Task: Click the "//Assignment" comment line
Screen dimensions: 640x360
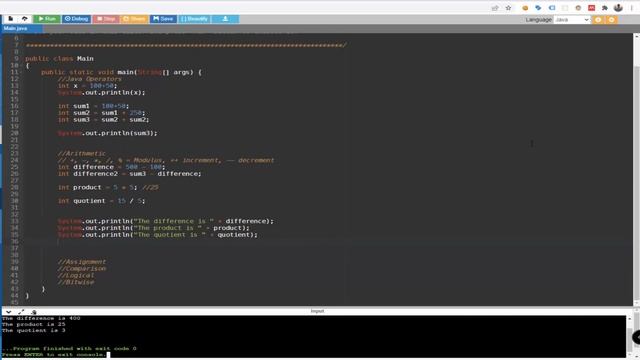Action: point(82,262)
